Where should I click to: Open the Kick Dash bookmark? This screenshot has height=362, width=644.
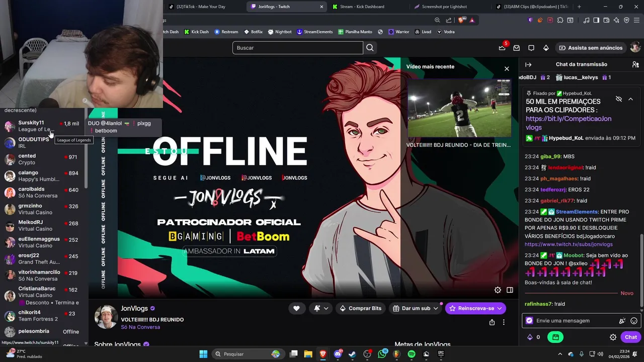(196, 32)
